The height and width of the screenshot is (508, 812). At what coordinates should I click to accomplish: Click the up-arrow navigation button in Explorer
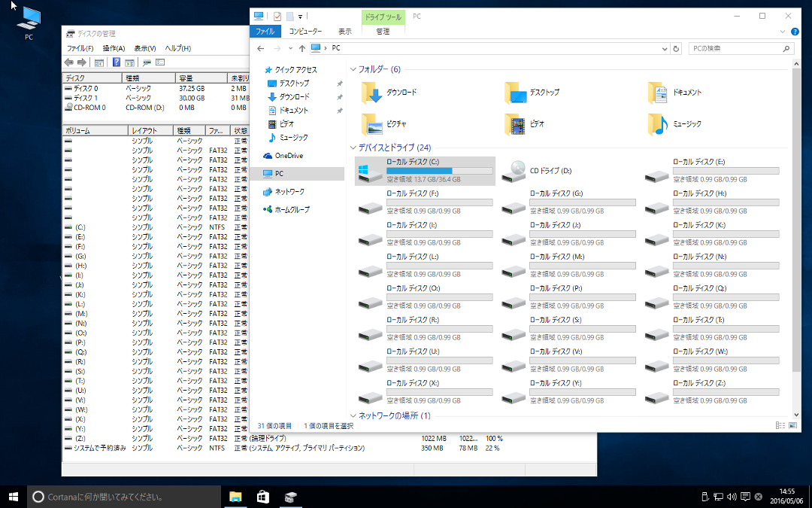tap(302, 48)
